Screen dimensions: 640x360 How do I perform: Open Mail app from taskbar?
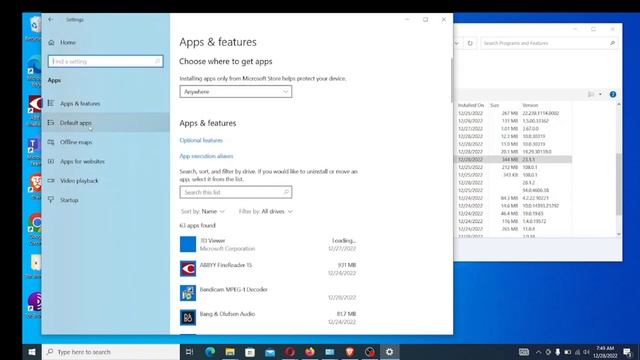coord(270,352)
